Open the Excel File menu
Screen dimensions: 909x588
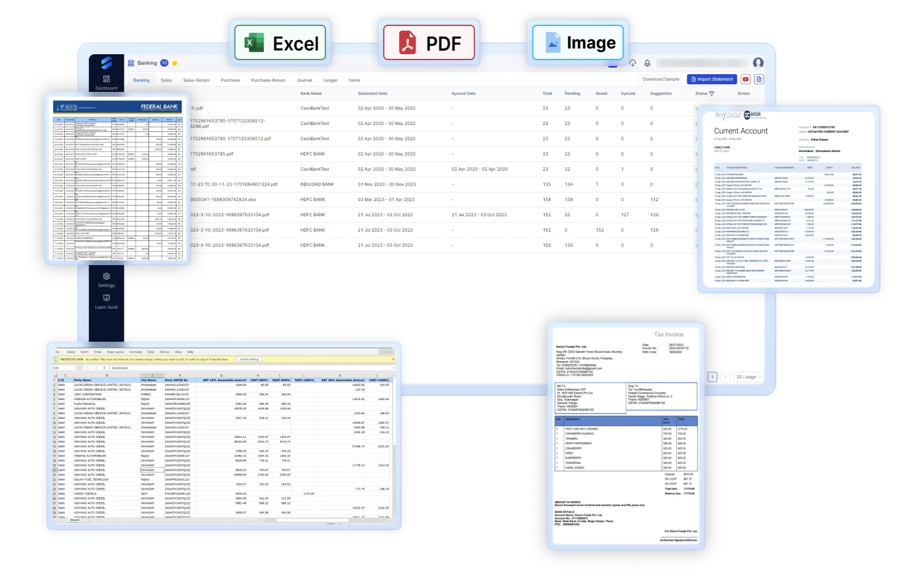click(x=57, y=352)
